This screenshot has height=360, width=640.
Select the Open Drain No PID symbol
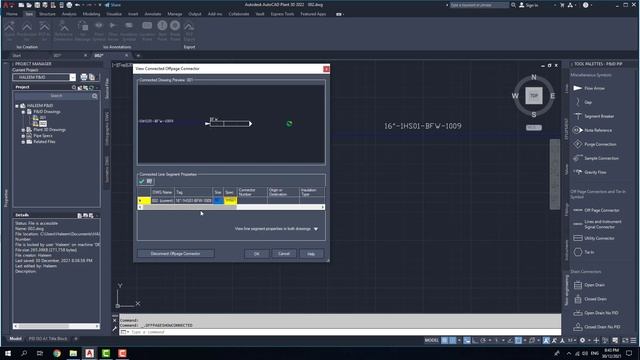[596, 313]
